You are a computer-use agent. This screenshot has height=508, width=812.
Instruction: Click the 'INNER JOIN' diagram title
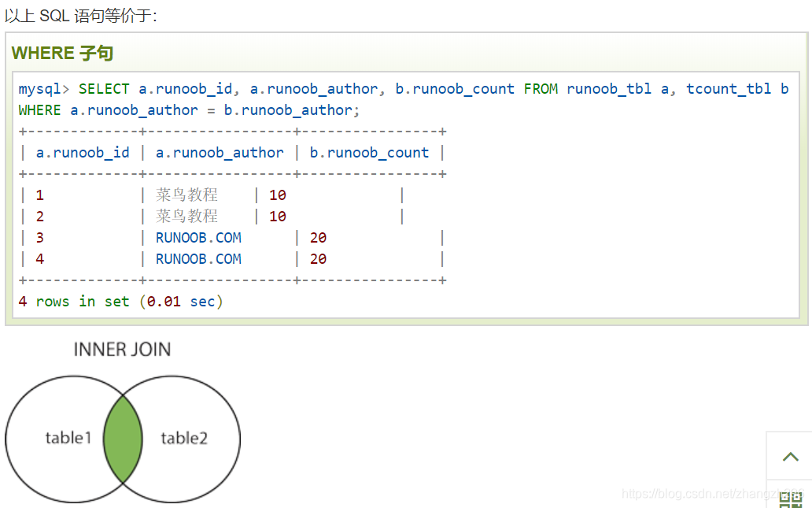point(122,350)
